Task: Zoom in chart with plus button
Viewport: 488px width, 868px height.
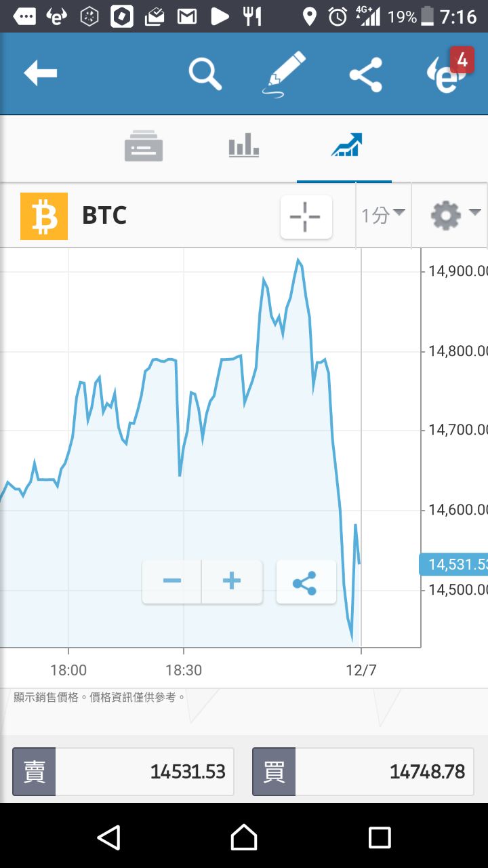Action: [x=232, y=582]
